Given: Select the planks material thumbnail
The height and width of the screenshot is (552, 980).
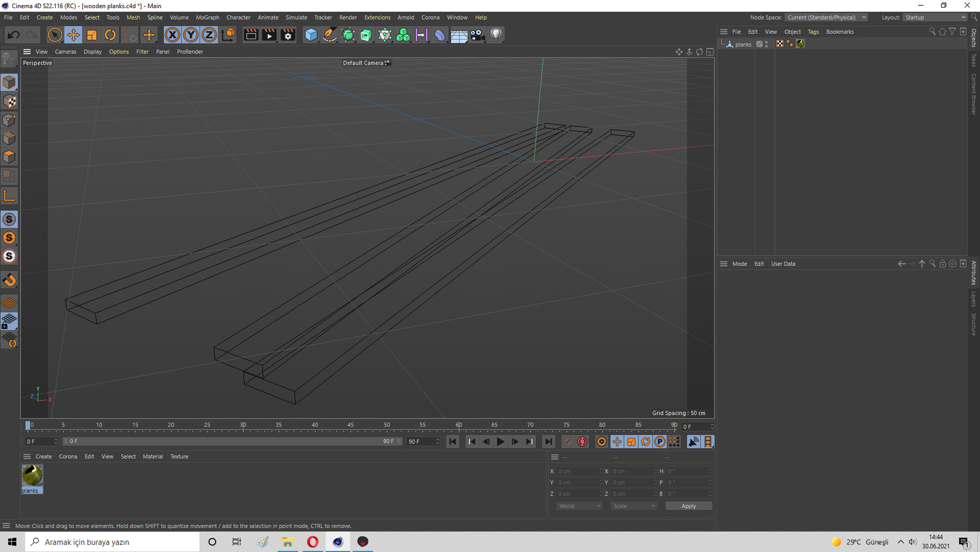Looking at the screenshot, I should click(32, 476).
